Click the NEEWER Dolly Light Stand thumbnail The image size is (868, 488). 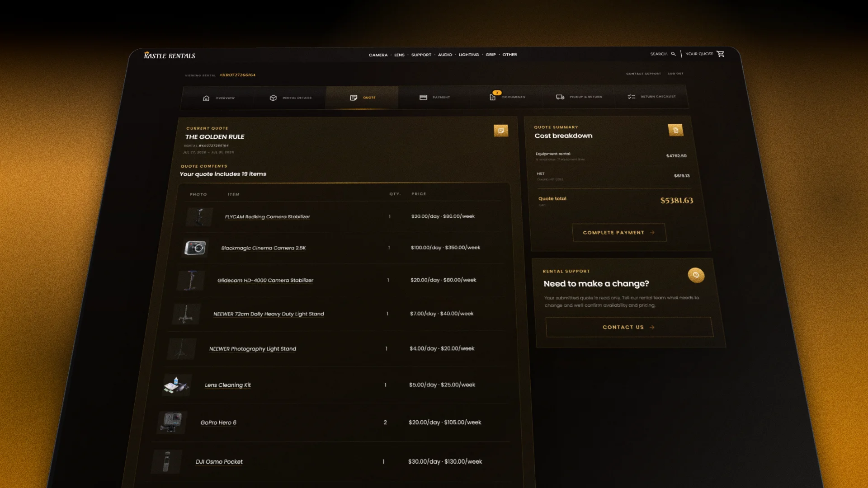pos(186,314)
